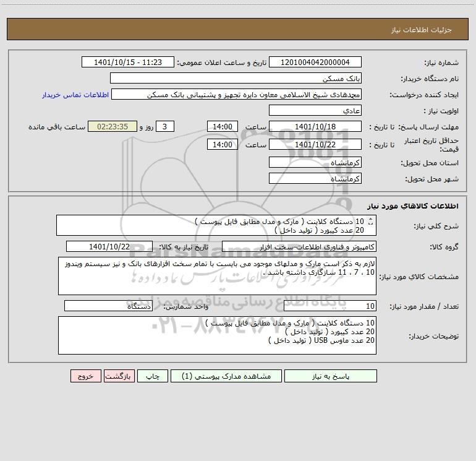The image size is (476, 461).
Task: Click delivery city field
Action: coord(315,178)
